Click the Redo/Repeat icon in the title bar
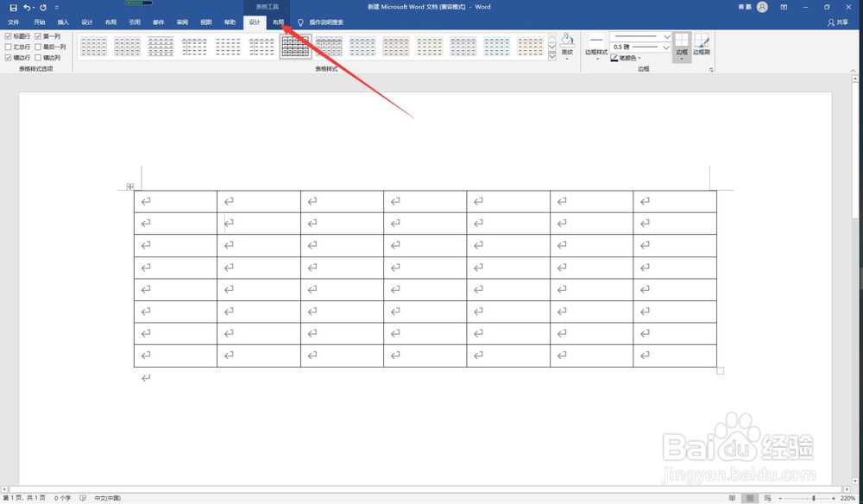The width and height of the screenshot is (863, 504). tap(43, 7)
